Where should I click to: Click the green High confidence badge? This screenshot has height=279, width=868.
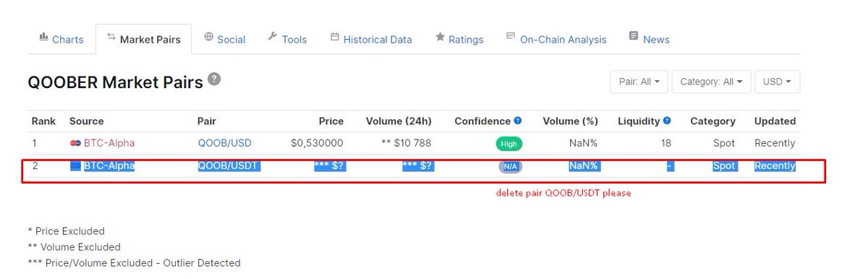pos(509,144)
